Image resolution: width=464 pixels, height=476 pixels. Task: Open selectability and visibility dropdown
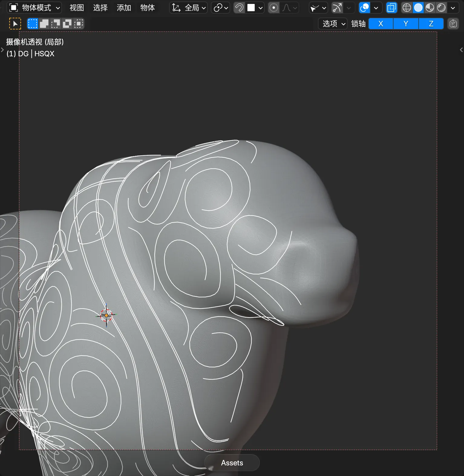pos(318,8)
